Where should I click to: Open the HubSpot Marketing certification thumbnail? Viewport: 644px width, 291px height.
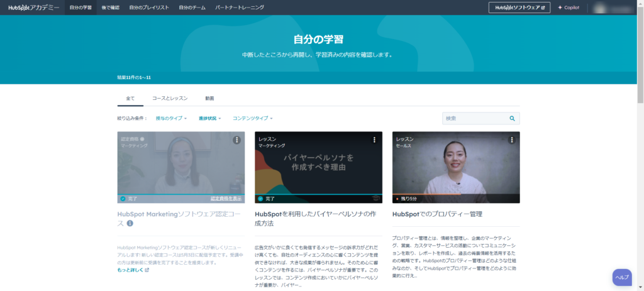point(181,167)
